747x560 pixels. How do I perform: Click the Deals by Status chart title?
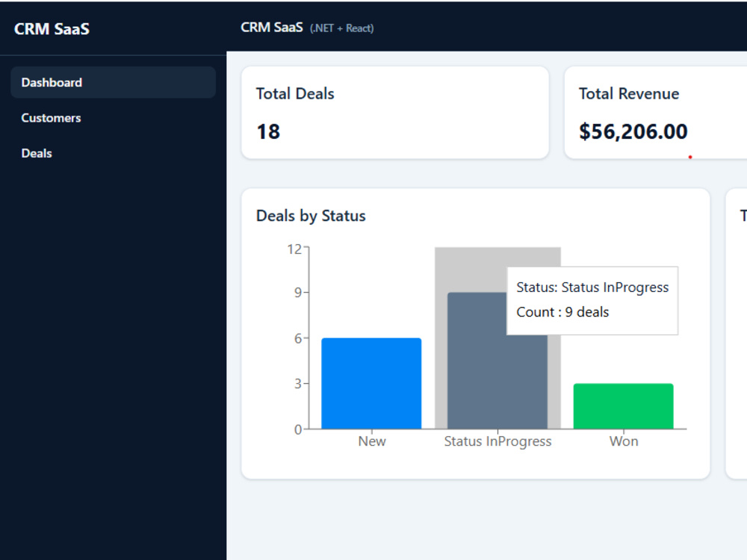311,216
